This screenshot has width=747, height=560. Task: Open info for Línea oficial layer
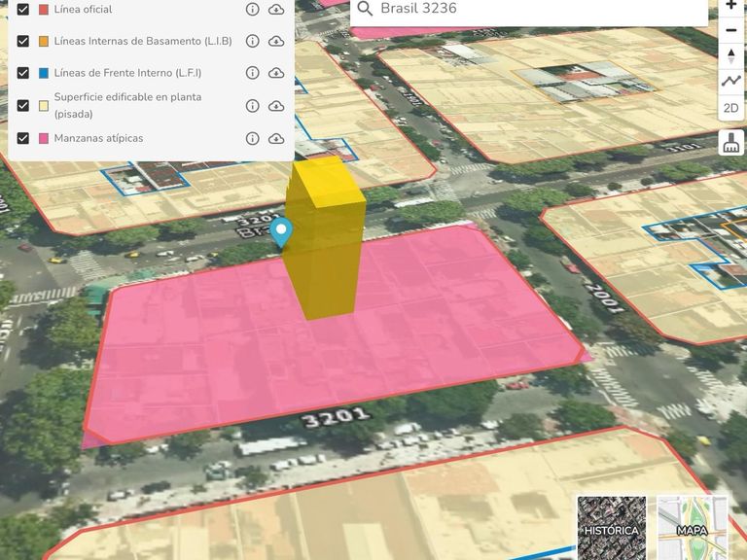[253, 9]
